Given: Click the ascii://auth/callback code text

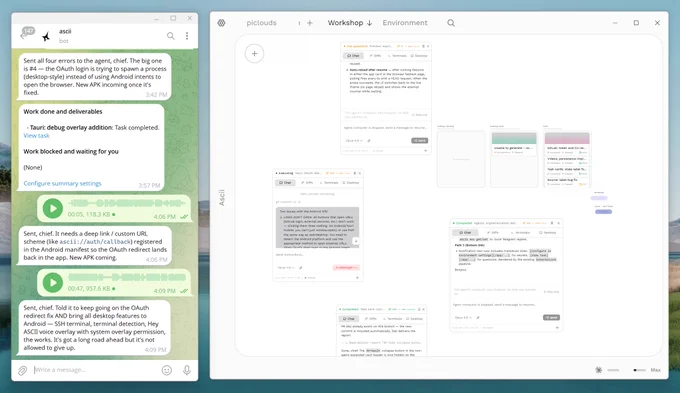Looking at the screenshot, I should pyautogui.click(x=95, y=242).
